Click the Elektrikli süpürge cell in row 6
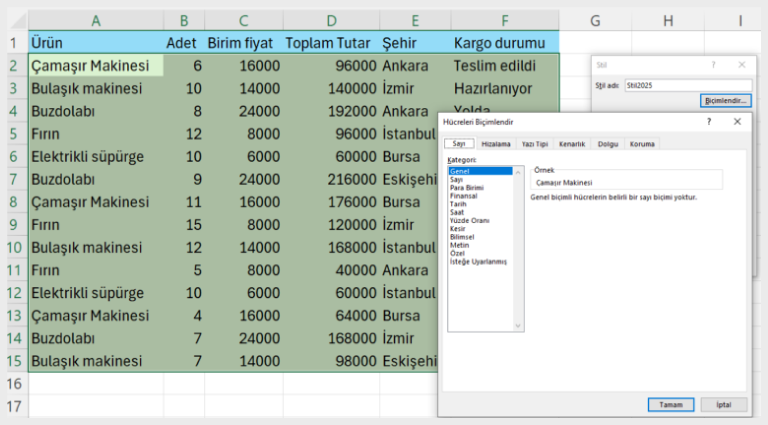The width and height of the screenshot is (768, 425). [x=96, y=157]
